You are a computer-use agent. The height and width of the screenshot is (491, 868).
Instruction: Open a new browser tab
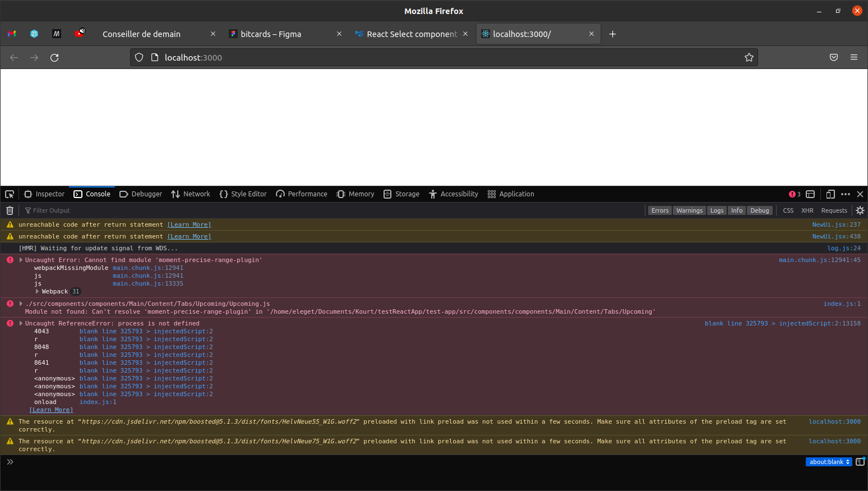tap(612, 34)
